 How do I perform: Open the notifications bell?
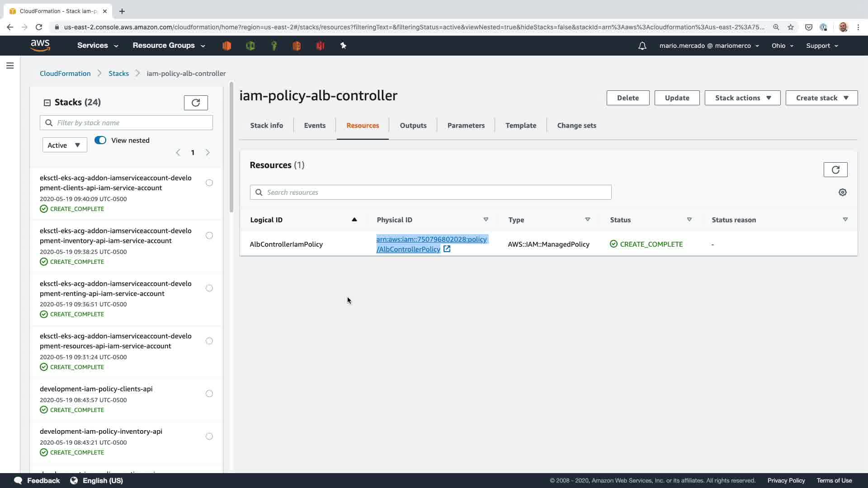642,46
